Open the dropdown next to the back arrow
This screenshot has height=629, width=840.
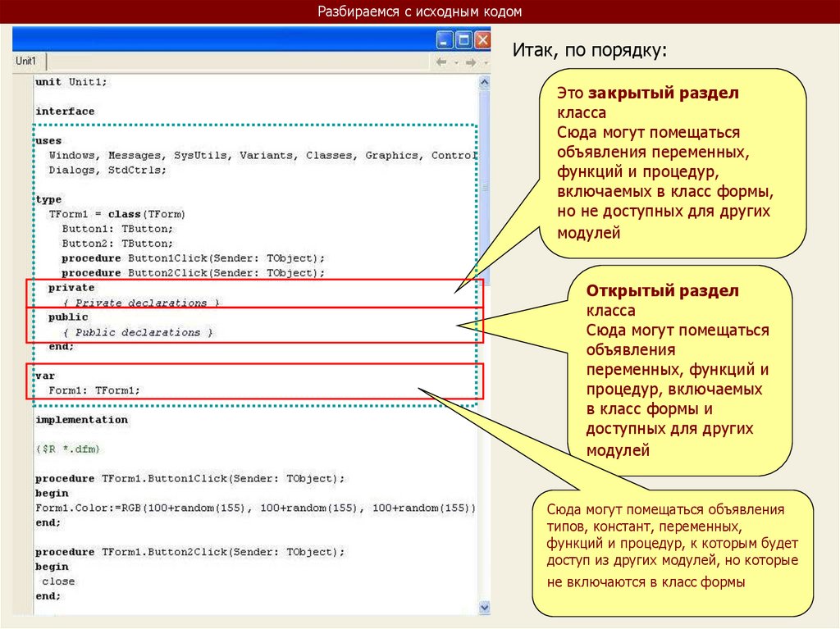(x=456, y=62)
